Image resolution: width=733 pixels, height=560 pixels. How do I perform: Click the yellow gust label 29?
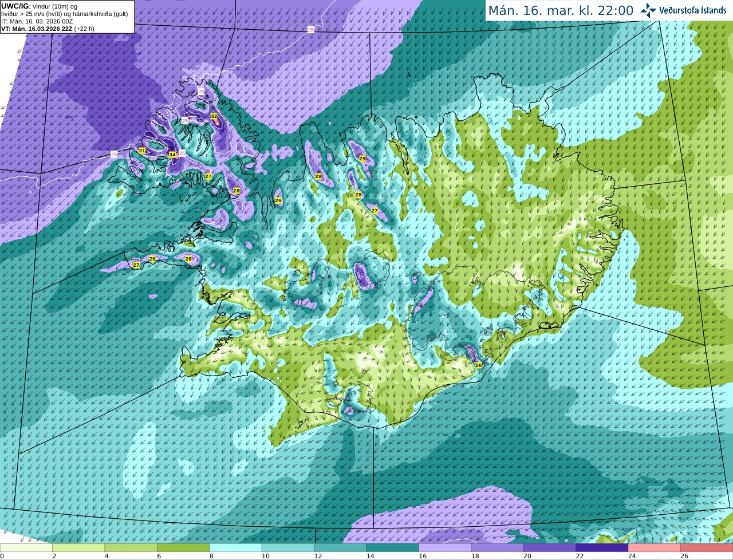pyautogui.click(x=362, y=159)
